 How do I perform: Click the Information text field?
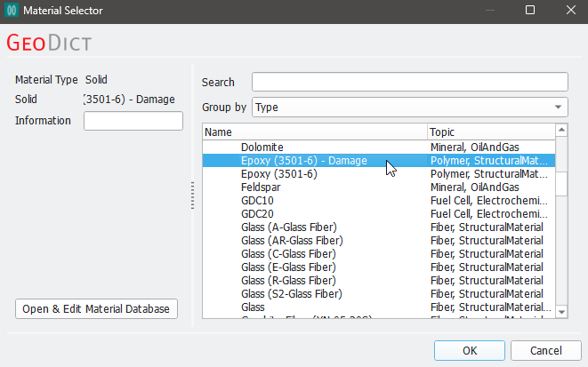(133, 121)
